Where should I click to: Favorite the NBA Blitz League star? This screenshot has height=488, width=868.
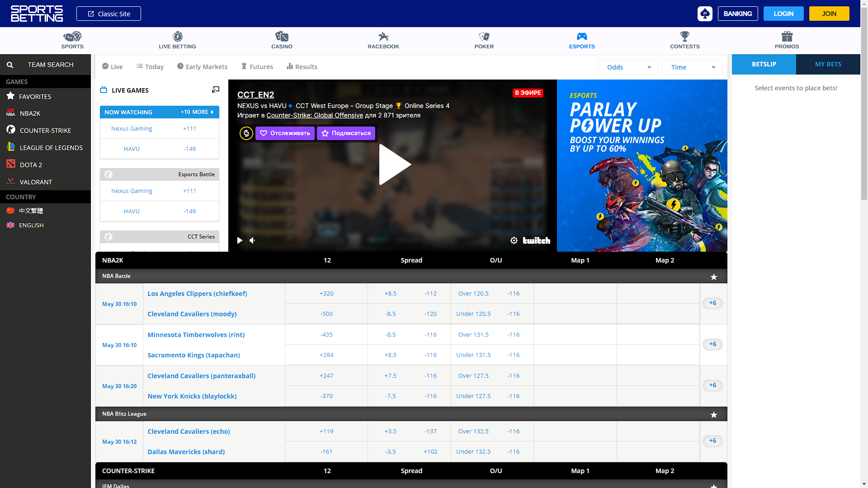click(x=713, y=414)
